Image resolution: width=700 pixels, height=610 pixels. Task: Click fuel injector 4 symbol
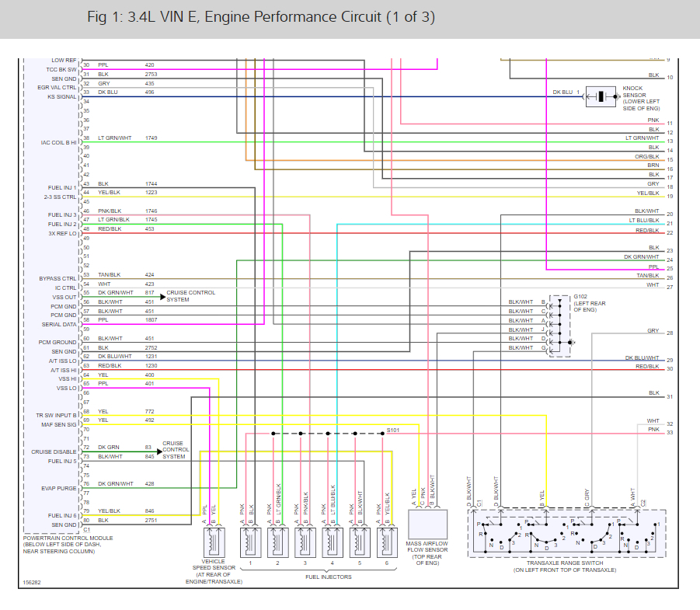pos(333,542)
